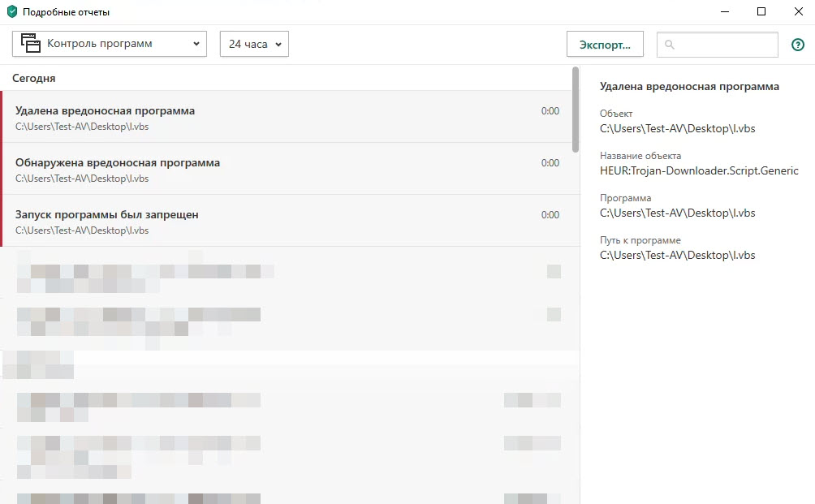Open the help question mark icon

pos(797,45)
